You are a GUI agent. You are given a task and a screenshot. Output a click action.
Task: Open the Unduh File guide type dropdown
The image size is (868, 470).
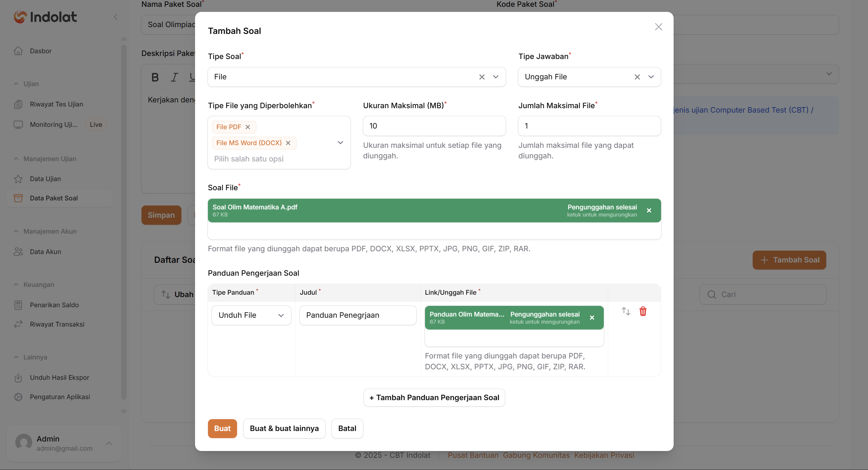251,315
